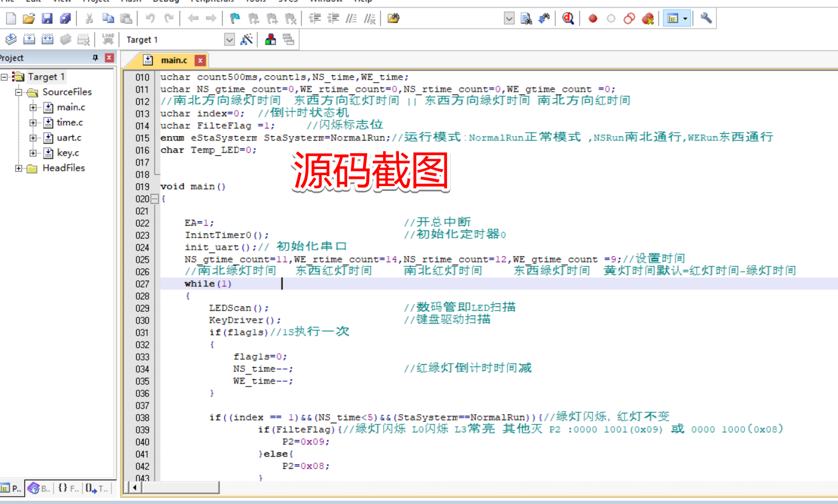Go to the previous bookmark

point(254,19)
